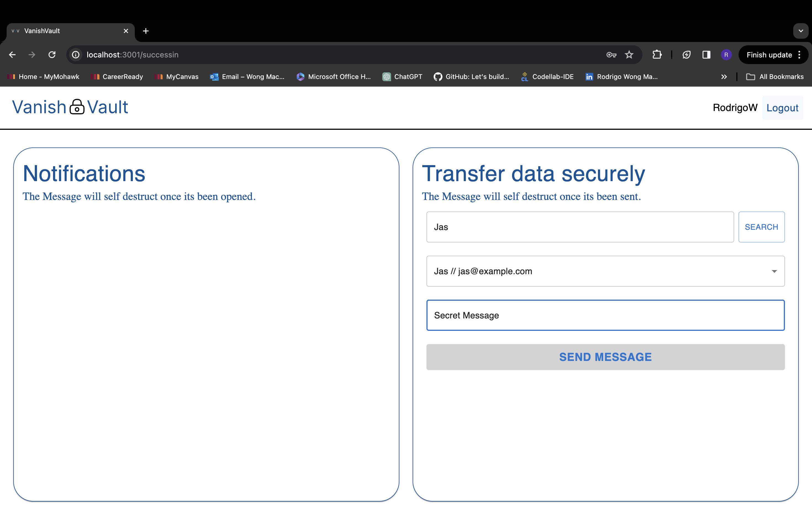Reload the current page
812x528 pixels.
52,55
